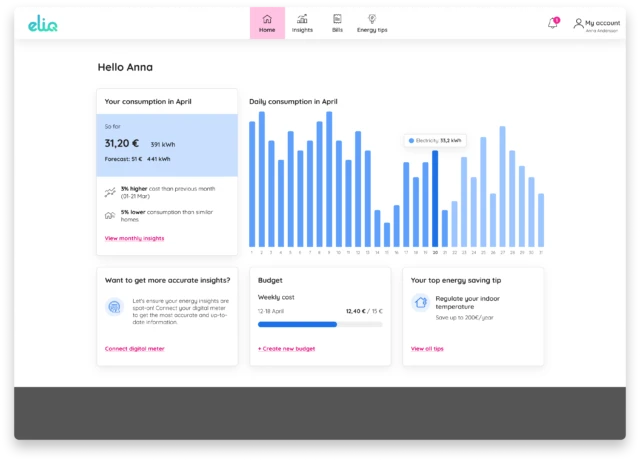Click the Bills document icon
The image size is (640, 461).
point(337,19)
